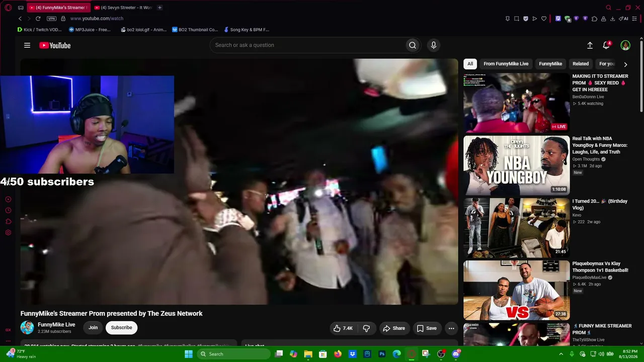The image size is (644, 362).
Task: Search in open tabs magnifier icon
Action: 608,8
